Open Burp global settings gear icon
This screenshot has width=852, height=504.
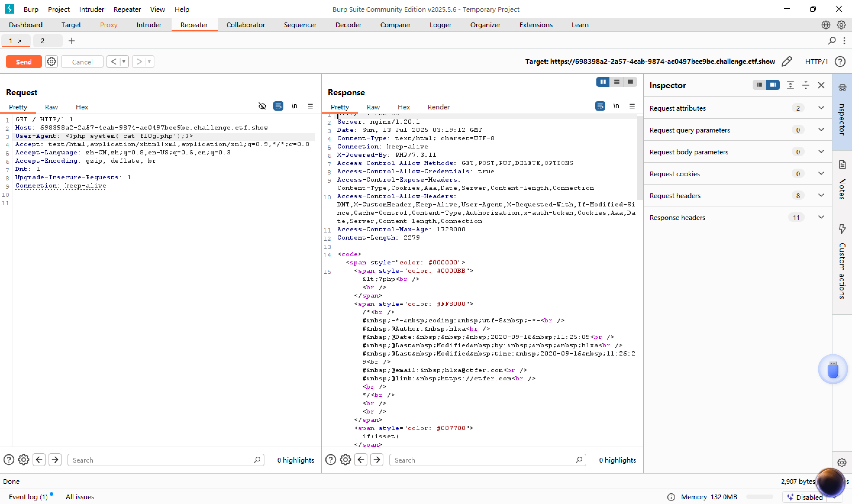pos(841,25)
